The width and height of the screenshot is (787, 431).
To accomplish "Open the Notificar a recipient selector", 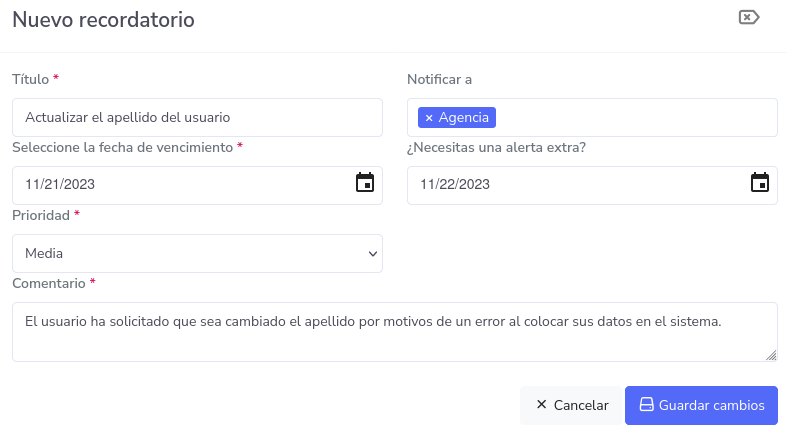I will tap(635, 118).
